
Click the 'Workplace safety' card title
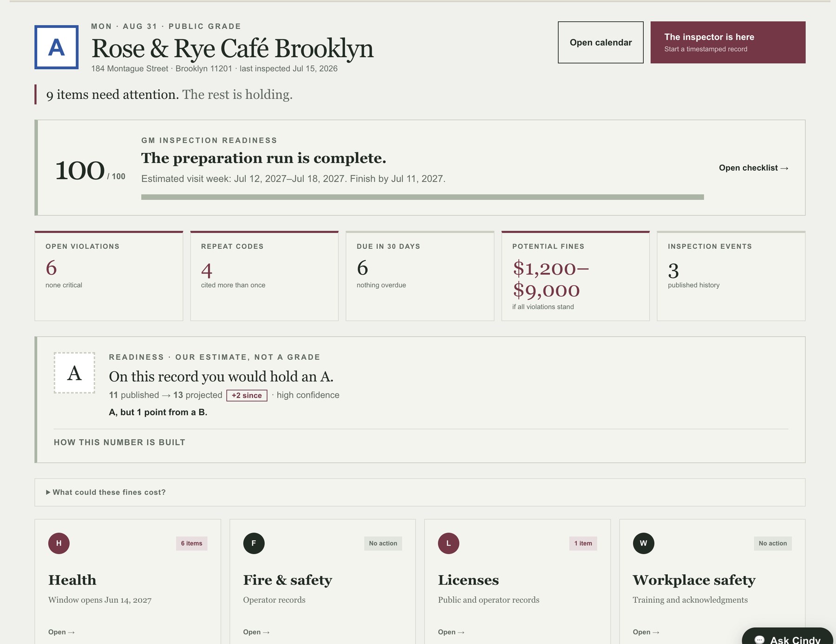(694, 580)
